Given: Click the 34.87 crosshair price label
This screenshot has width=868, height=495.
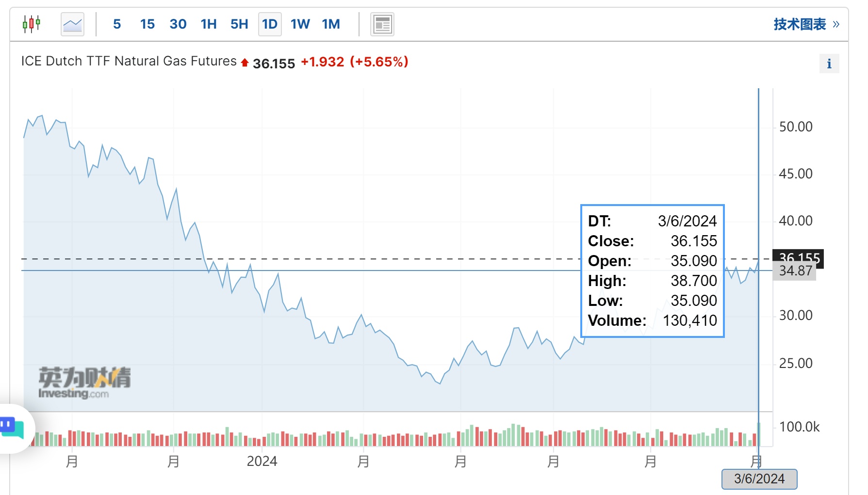Looking at the screenshot, I should [x=795, y=271].
